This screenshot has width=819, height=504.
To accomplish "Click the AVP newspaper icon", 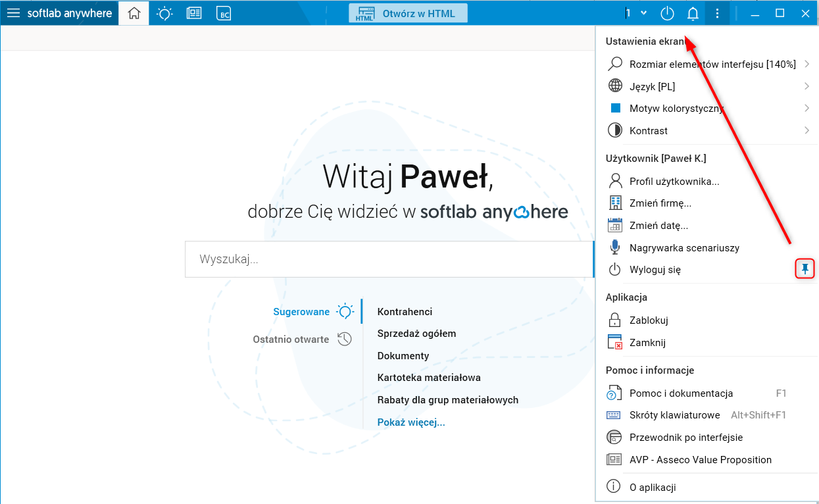I will [614, 459].
